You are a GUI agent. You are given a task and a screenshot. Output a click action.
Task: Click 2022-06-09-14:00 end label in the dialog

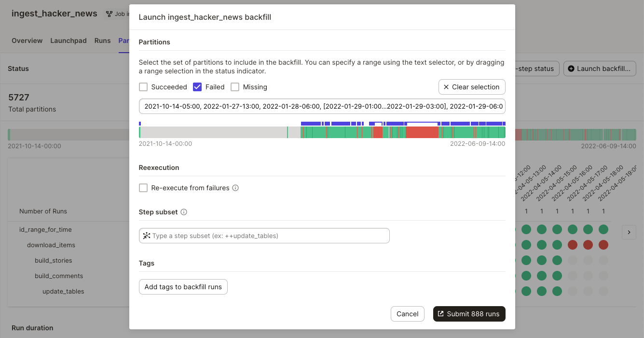coord(478,143)
